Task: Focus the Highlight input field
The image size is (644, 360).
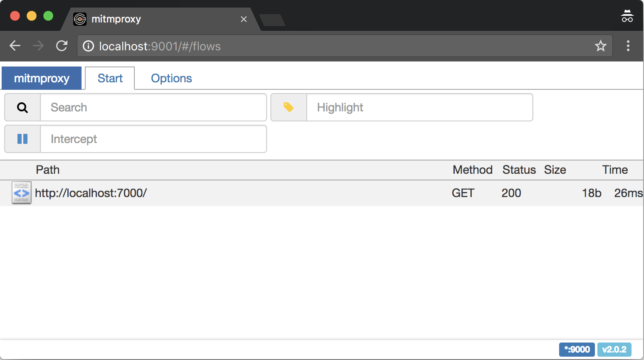Action: click(x=420, y=107)
